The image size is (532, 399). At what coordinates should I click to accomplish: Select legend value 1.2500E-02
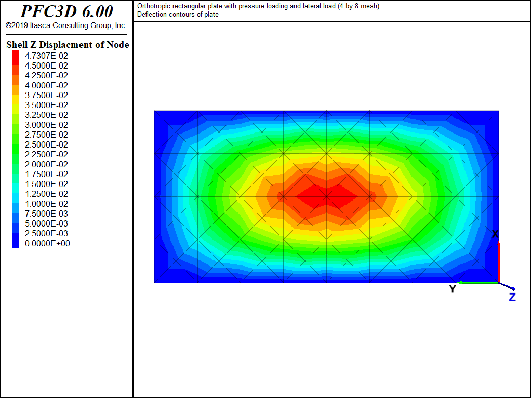coord(46,193)
